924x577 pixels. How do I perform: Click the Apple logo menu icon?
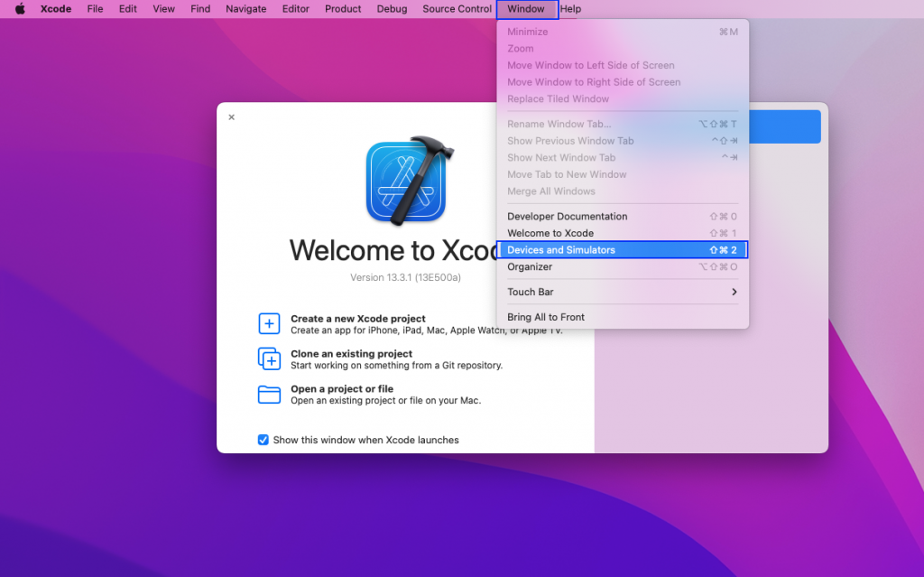click(x=20, y=9)
